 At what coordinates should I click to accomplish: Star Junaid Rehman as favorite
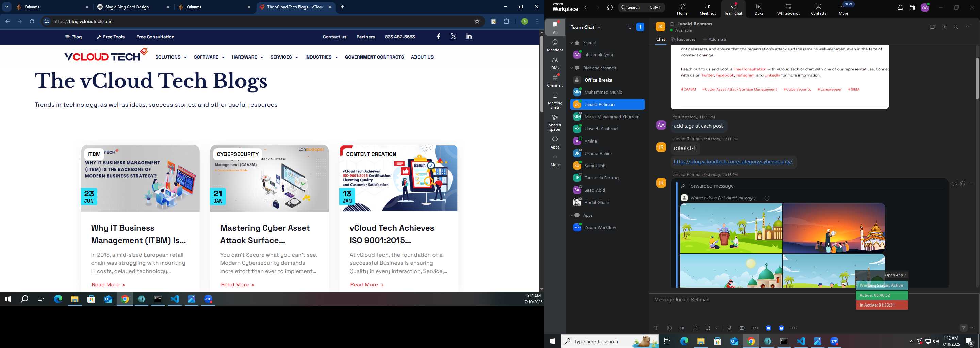click(672, 23)
